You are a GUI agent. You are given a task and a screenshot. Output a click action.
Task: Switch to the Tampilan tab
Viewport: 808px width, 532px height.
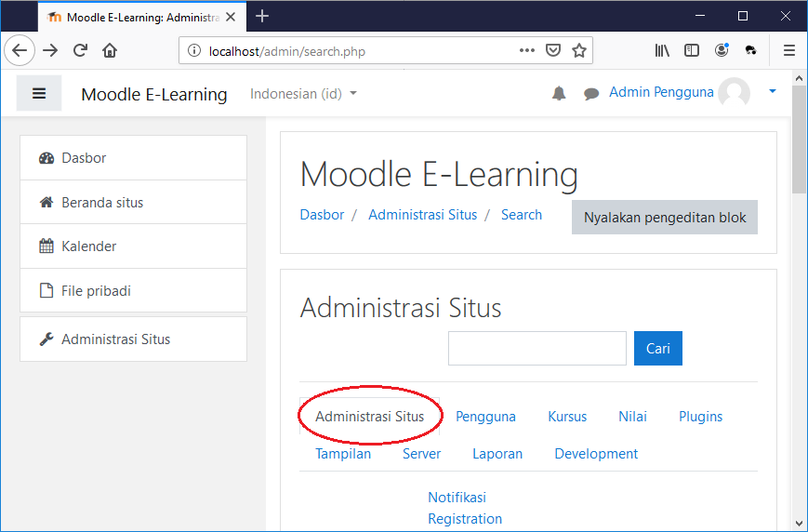coord(343,453)
